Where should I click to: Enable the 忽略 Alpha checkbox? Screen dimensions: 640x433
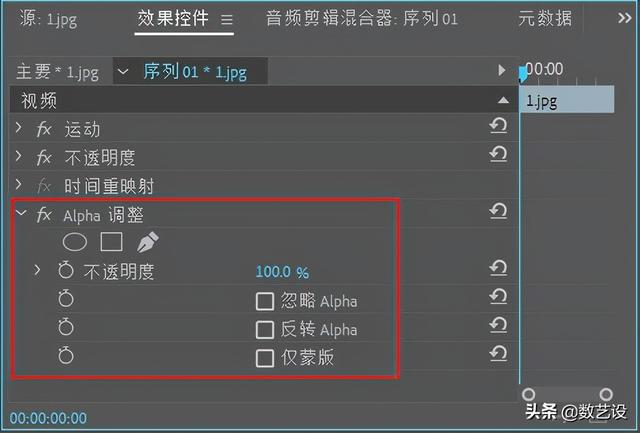point(265,301)
